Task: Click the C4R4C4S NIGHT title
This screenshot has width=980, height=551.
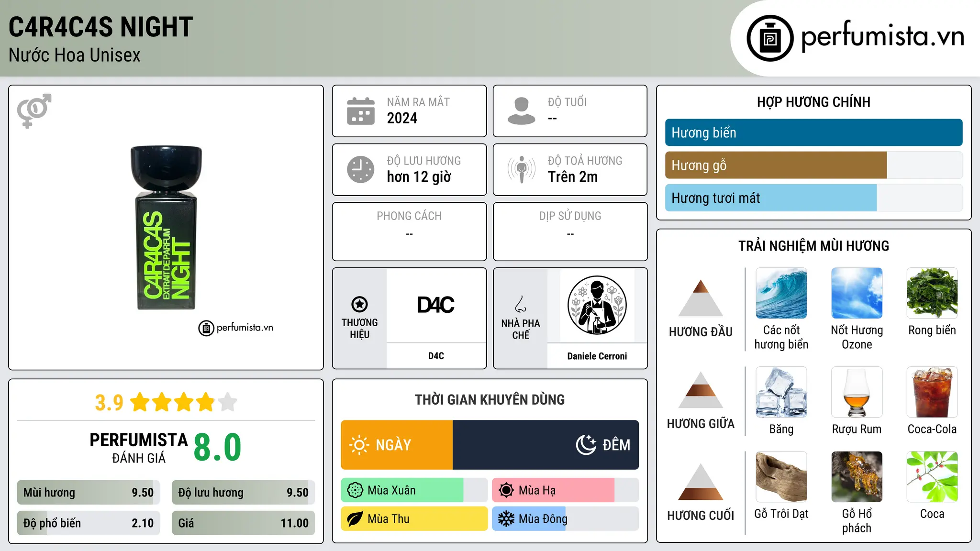Action: click(100, 27)
